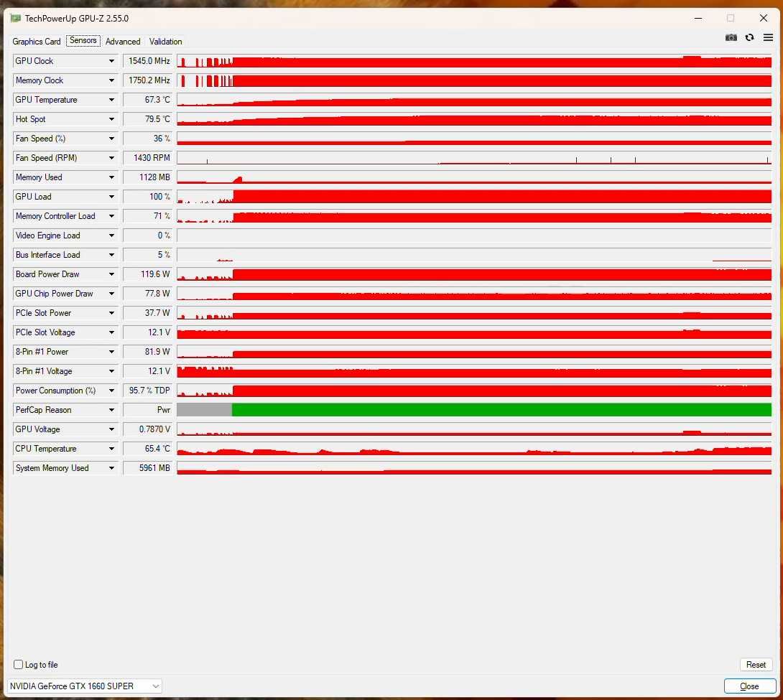Viewport: 783px width, 700px height.
Task: Open the GPU Clock sensor dropdown
Action: [x=111, y=61]
